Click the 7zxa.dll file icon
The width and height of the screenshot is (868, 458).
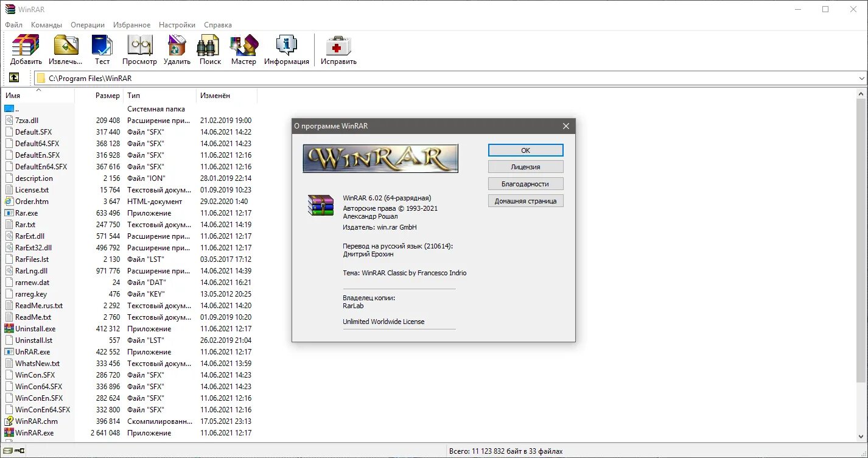pyautogui.click(x=9, y=121)
